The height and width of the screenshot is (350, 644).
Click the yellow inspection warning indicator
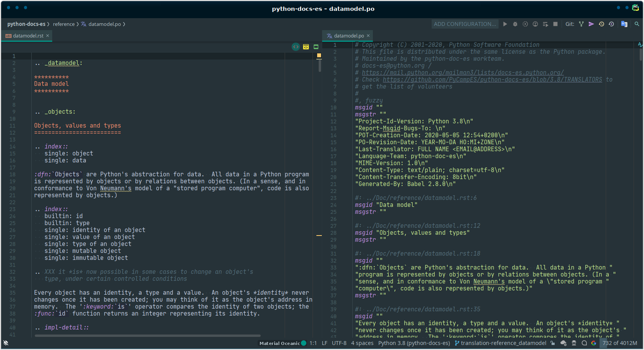319,56
